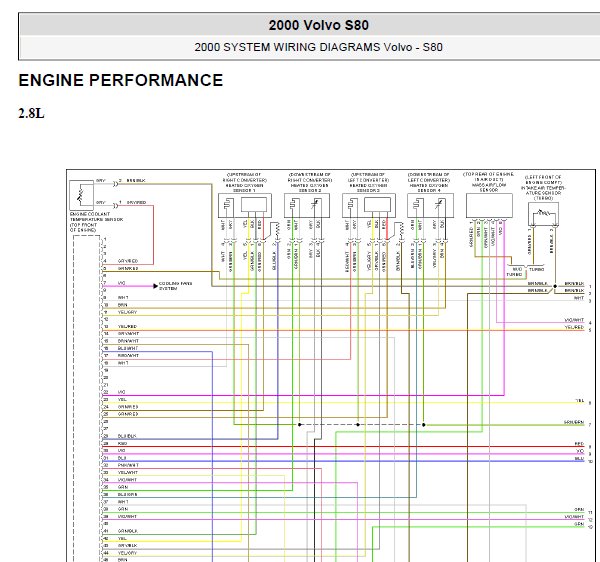This screenshot has height=562, width=600.
Task: Click the heater resistor symbol beside oxygen sensor 3
Action: click(x=401, y=230)
